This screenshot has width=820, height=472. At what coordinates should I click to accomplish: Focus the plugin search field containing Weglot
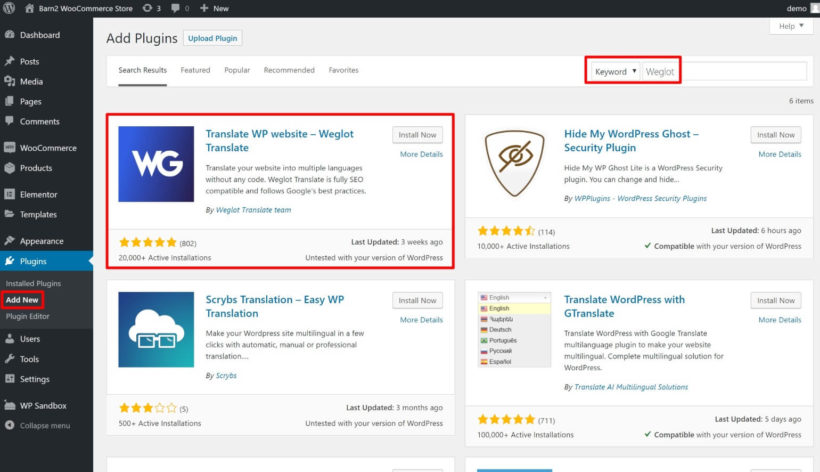tap(724, 71)
